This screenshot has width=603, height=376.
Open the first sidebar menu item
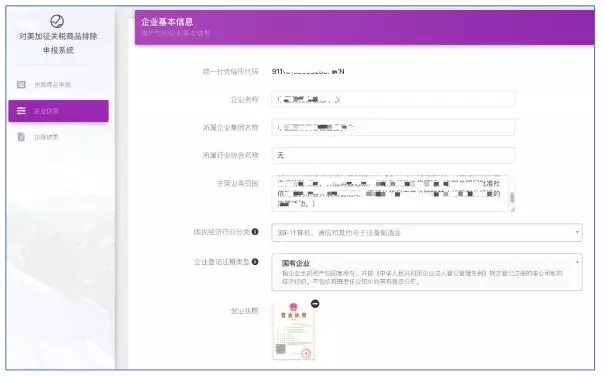click(x=58, y=85)
